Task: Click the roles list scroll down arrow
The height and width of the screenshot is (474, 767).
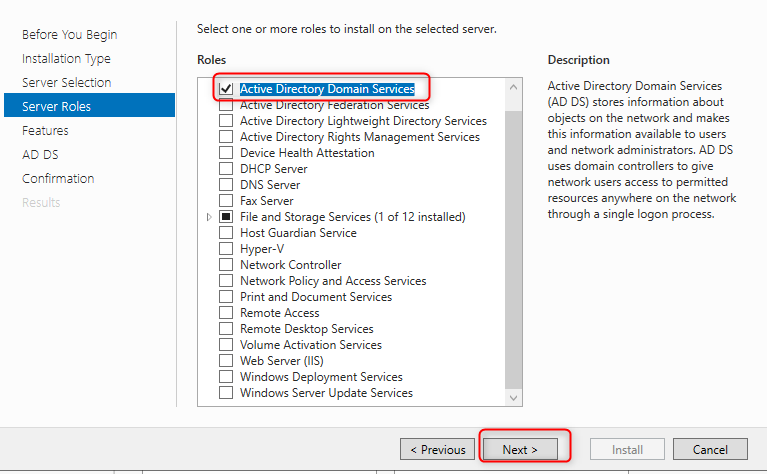Action: click(x=513, y=398)
